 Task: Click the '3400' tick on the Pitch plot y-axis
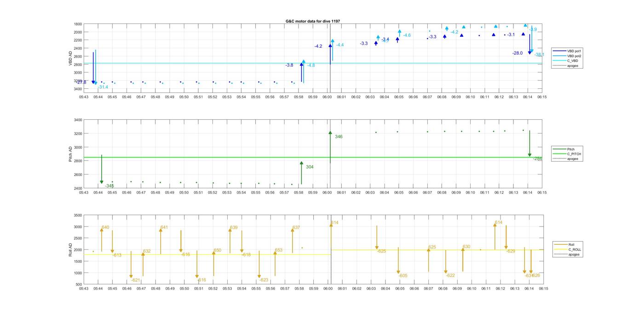point(78,120)
